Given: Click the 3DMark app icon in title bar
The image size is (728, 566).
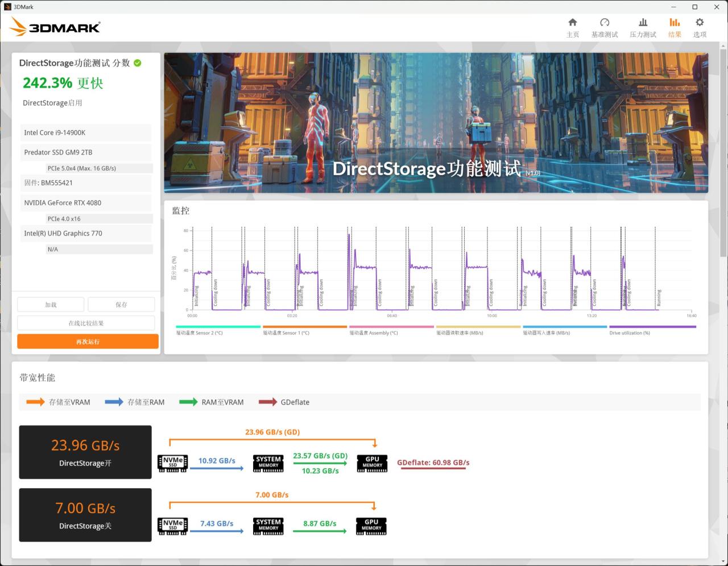Looking at the screenshot, I should 7,7.
